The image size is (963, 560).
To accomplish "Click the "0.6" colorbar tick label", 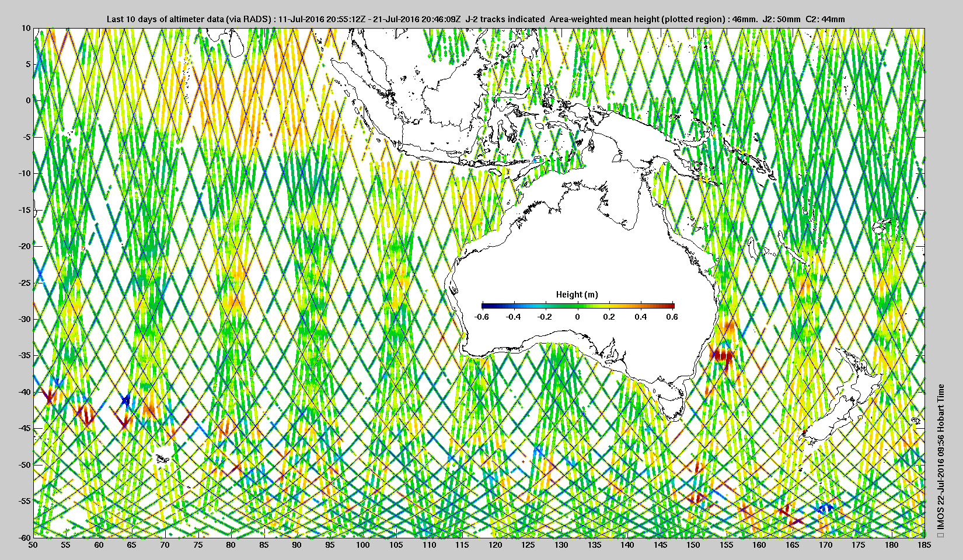I will coord(672,317).
